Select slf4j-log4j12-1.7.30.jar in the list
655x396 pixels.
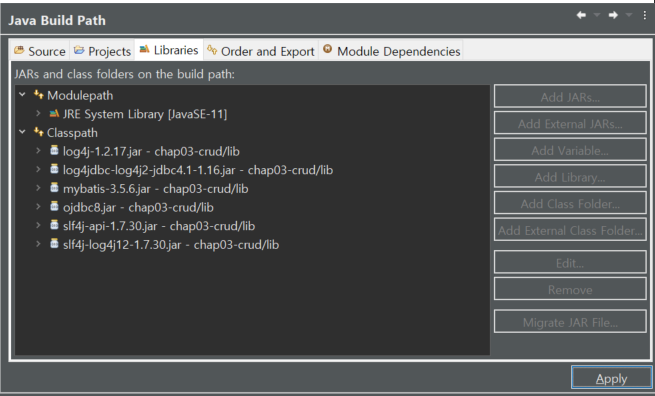(252, 244)
